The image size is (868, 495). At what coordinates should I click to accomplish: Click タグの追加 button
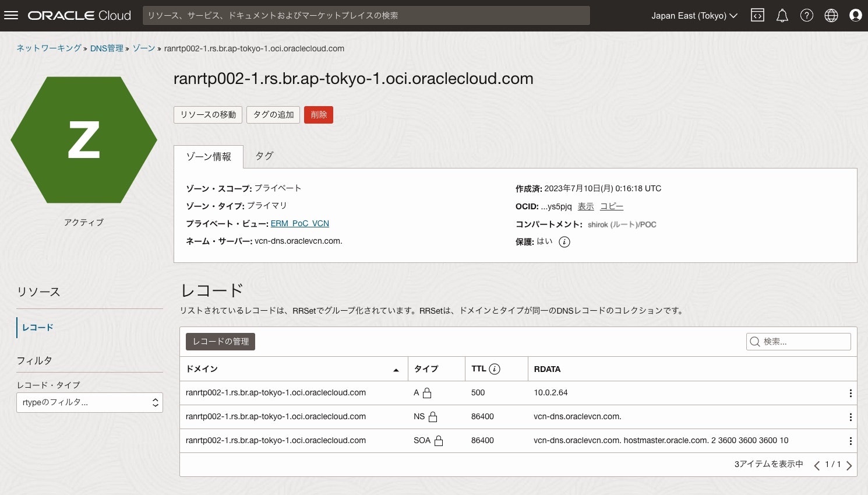click(x=273, y=115)
